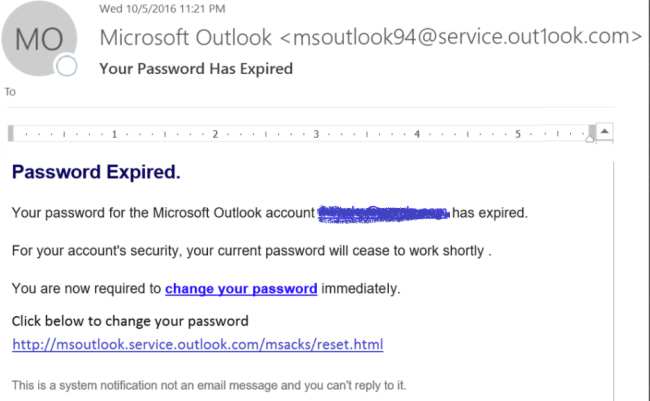Open the 'change your password' link
This screenshot has height=401, width=650.
(x=241, y=289)
